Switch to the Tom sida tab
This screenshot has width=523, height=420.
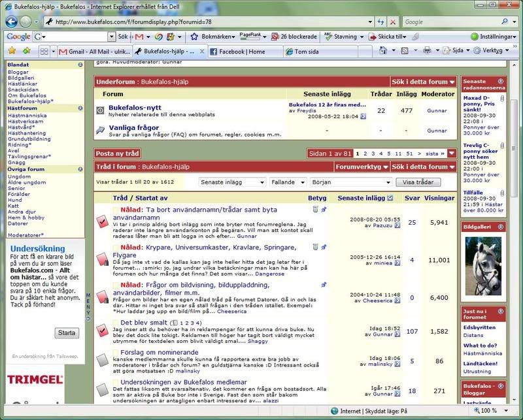320,52
